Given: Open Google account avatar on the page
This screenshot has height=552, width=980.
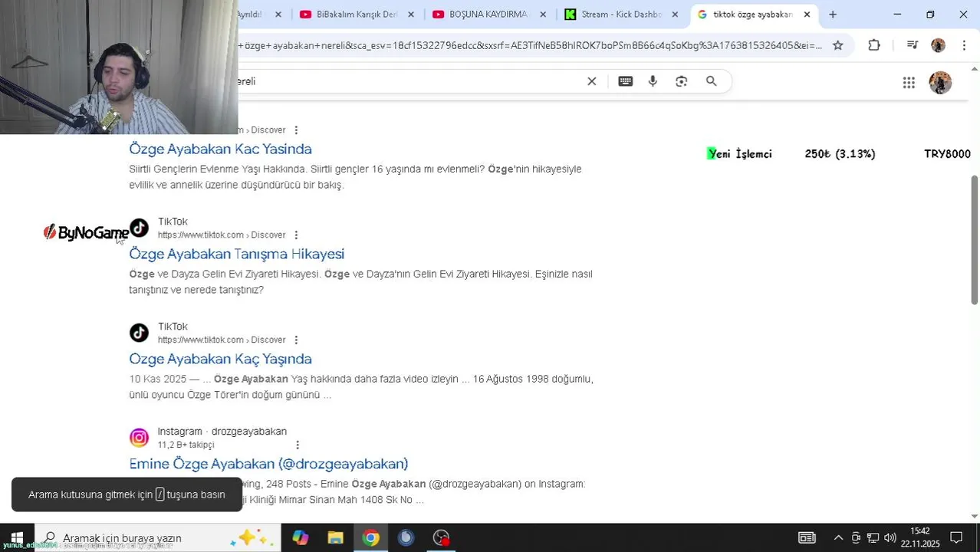Looking at the screenshot, I should pos(940,83).
